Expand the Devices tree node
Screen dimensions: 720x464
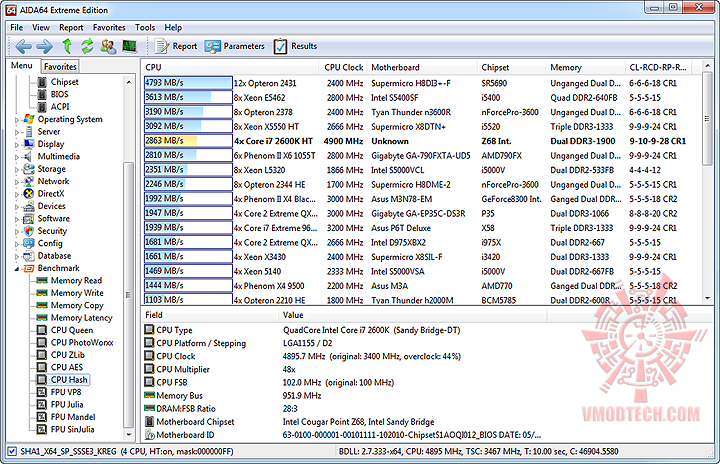[x=17, y=207]
